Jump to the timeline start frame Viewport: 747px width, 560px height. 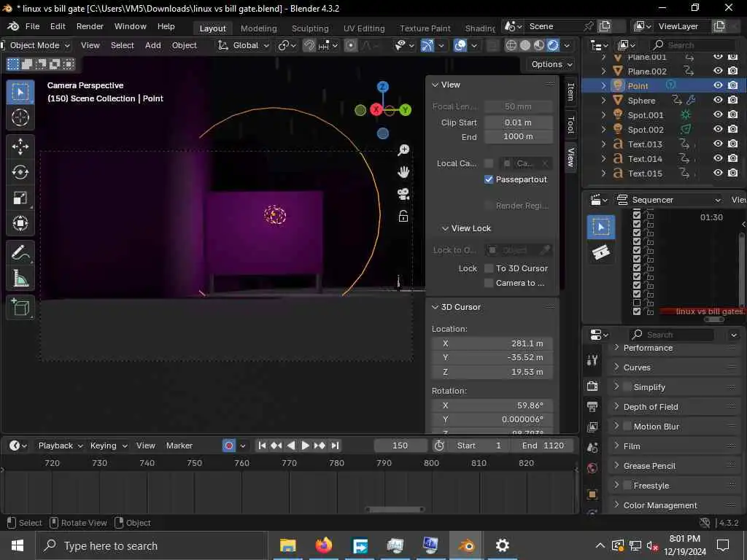[x=262, y=446]
